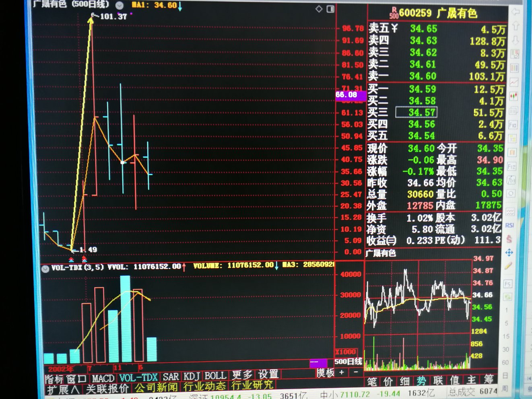Select the 15 minute period in sidebar
This screenshot has width=532, height=399.
[x=506, y=336]
